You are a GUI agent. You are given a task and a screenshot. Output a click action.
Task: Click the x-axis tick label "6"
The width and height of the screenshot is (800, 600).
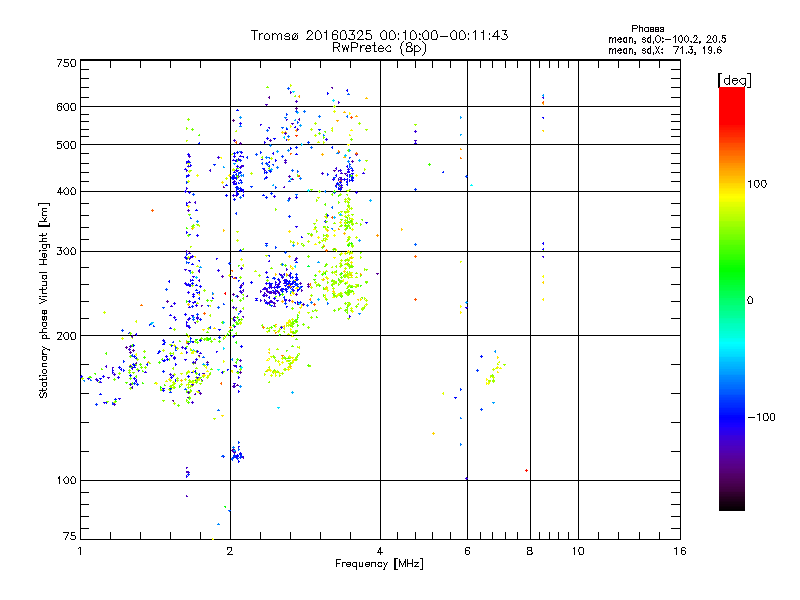pyautogui.click(x=467, y=551)
